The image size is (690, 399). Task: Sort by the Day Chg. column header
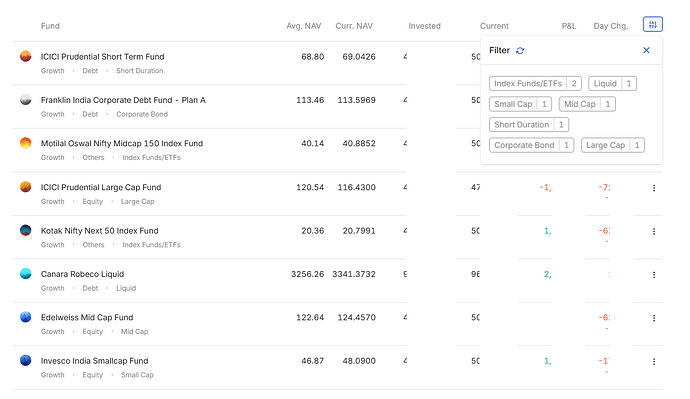(x=610, y=26)
